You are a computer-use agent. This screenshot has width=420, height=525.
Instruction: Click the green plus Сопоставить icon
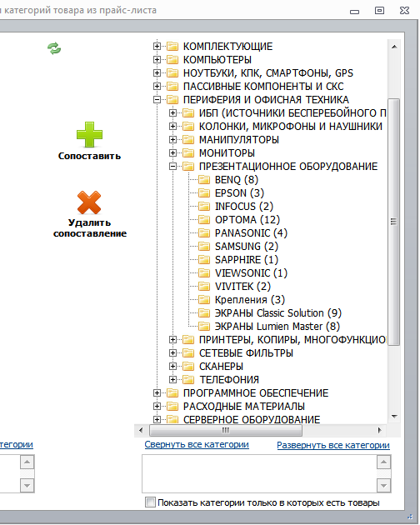coord(89,135)
